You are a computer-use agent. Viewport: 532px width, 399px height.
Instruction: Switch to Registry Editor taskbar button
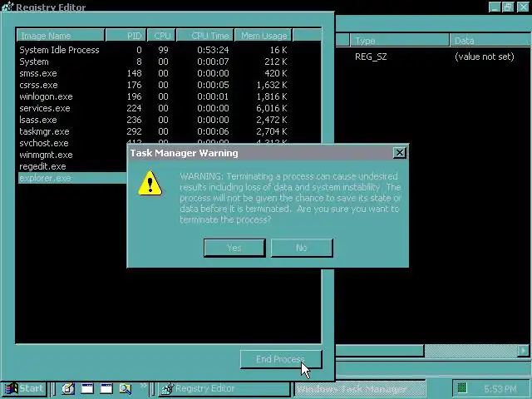click(224, 388)
